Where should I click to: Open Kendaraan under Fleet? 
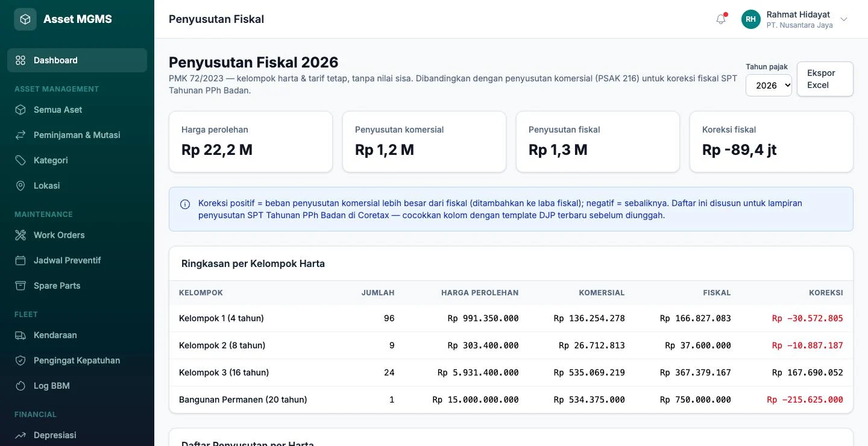pyautogui.click(x=77, y=335)
